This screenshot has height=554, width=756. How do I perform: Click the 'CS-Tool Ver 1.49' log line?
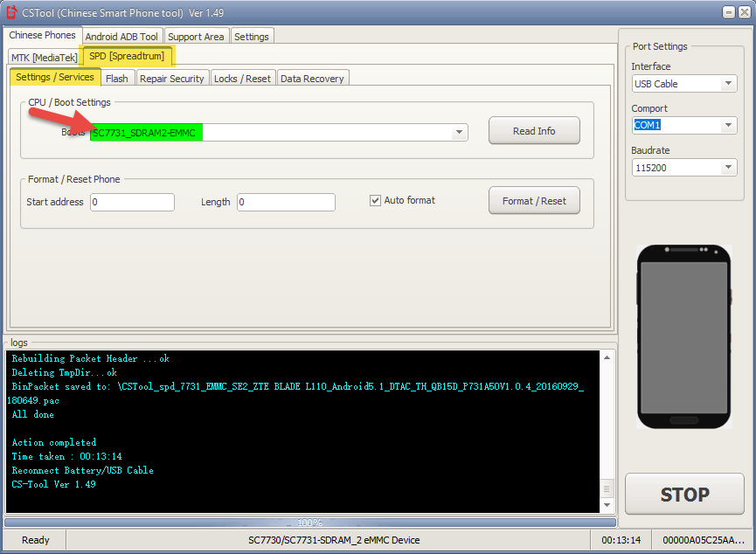tap(53, 485)
